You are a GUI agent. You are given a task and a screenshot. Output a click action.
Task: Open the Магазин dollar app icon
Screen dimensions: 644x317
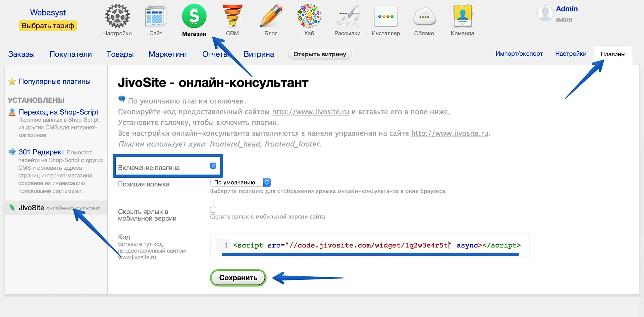coord(194,16)
